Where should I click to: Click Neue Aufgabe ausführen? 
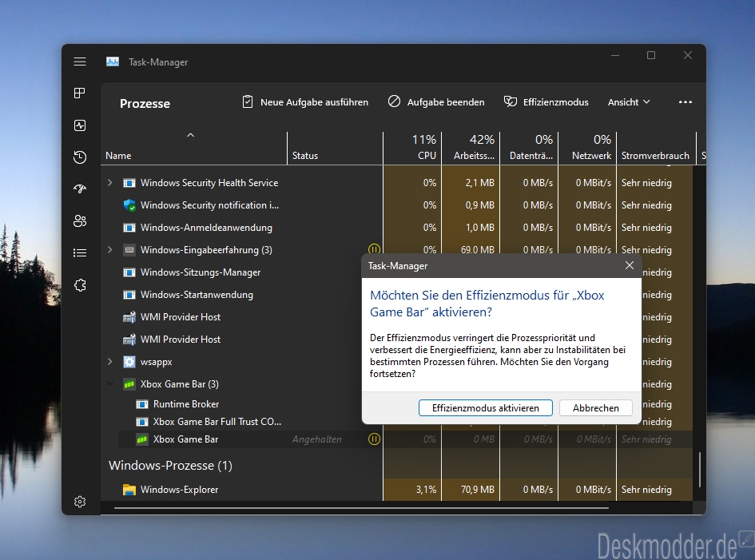tap(305, 102)
